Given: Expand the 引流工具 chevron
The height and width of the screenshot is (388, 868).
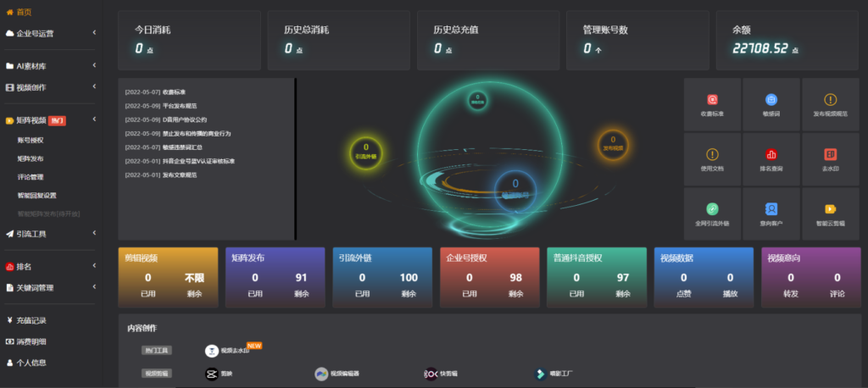Looking at the screenshot, I should (94, 233).
